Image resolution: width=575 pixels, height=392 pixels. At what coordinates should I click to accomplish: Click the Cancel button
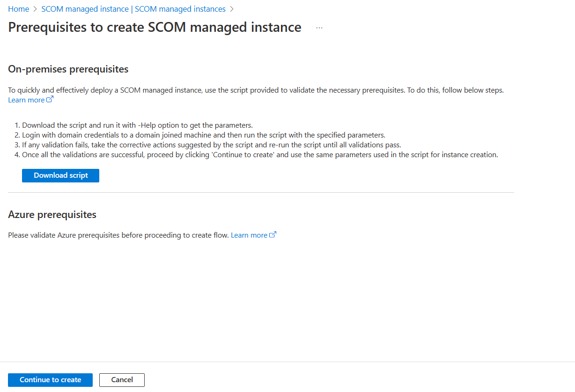tap(121, 380)
